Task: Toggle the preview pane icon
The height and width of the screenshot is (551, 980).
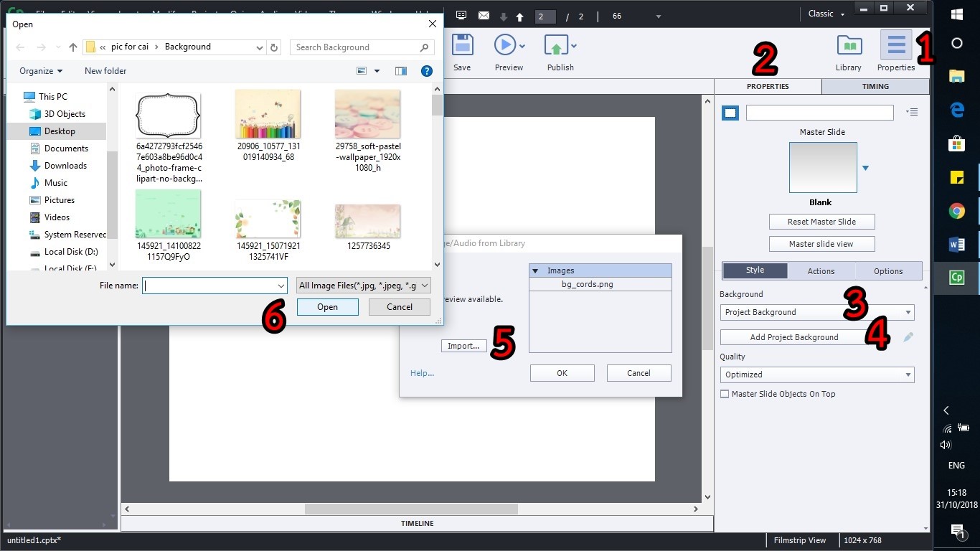Action: [x=401, y=71]
